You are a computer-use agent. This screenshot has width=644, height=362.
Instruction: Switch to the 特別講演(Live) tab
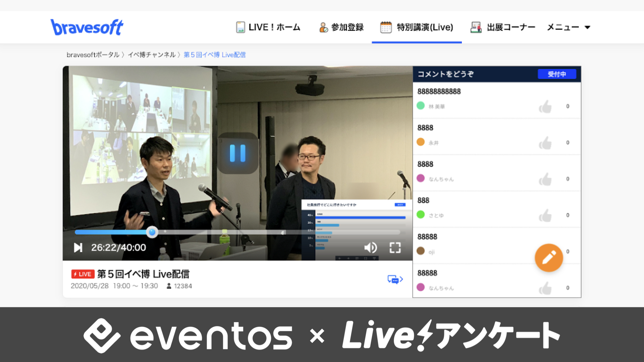click(x=417, y=27)
